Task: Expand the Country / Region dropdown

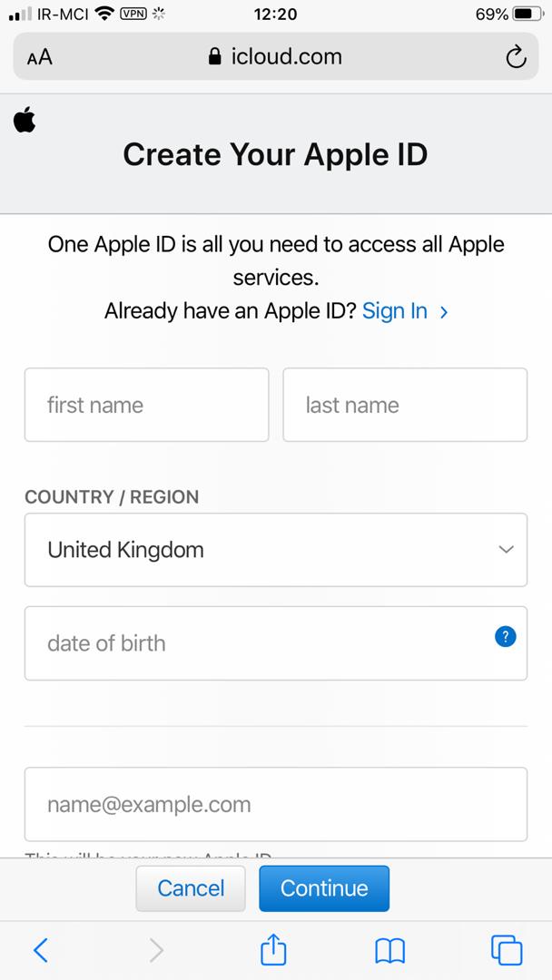Action: (275, 550)
